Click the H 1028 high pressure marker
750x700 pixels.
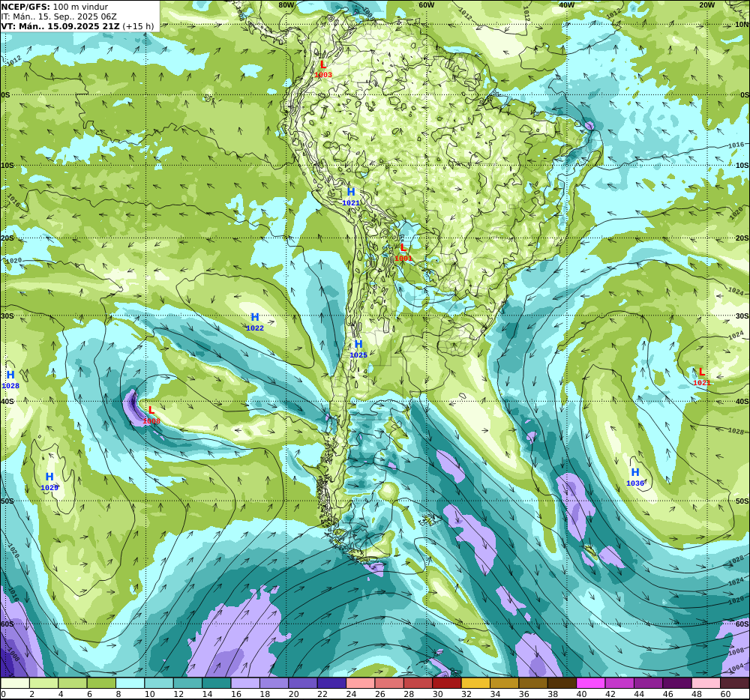pyautogui.click(x=10, y=380)
